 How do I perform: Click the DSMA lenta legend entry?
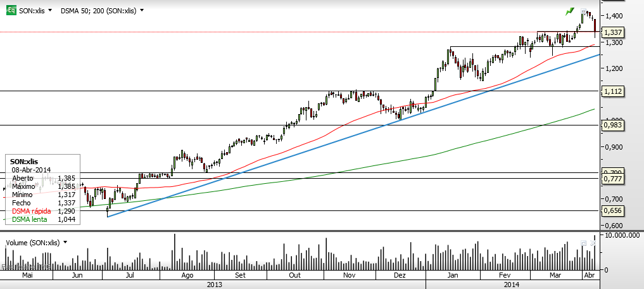tap(28, 219)
